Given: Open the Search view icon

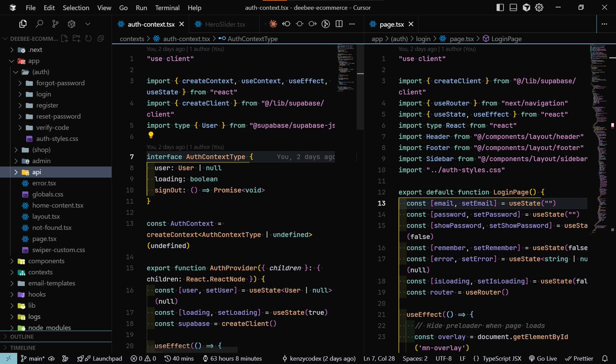Looking at the screenshot, I should [39, 24].
